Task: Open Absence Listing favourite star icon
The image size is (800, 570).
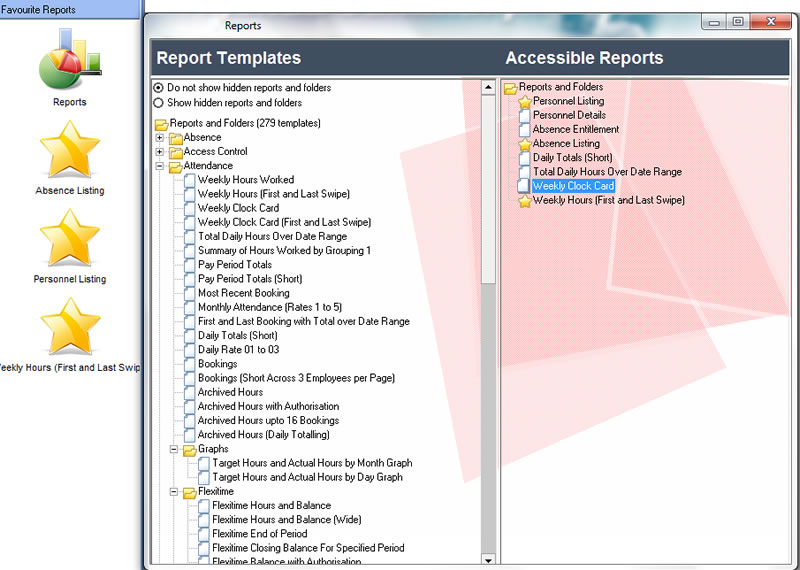Action: pyautogui.click(x=69, y=150)
